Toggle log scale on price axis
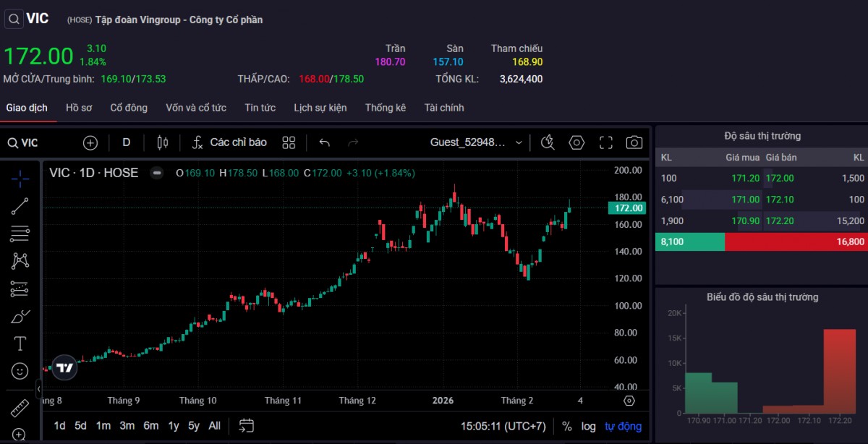Viewport: 868px width, 444px height. coord(589,426)
